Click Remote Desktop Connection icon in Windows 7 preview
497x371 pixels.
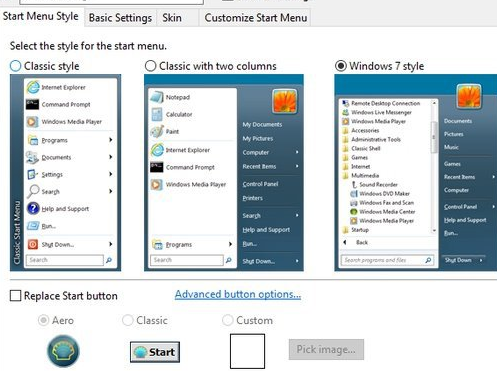346,103
